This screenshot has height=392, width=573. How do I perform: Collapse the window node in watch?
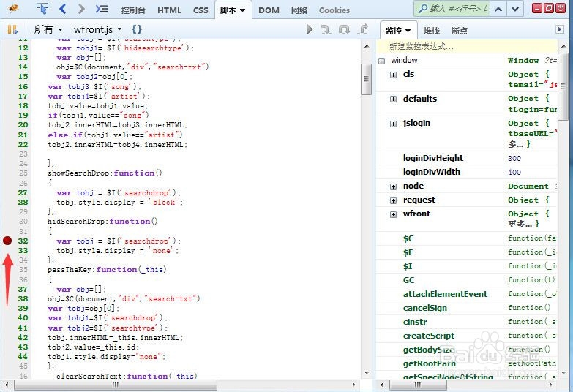tap(382, 61)
